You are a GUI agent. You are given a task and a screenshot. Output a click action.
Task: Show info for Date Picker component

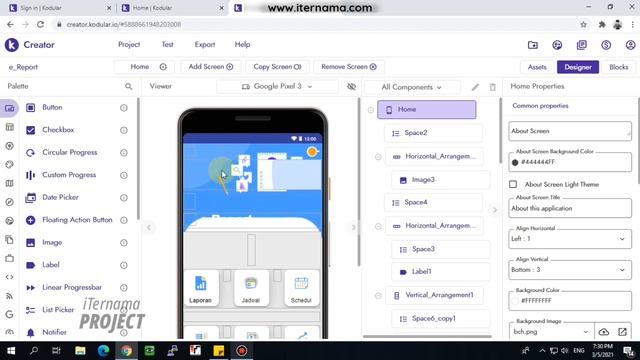[x=124, y=198]
